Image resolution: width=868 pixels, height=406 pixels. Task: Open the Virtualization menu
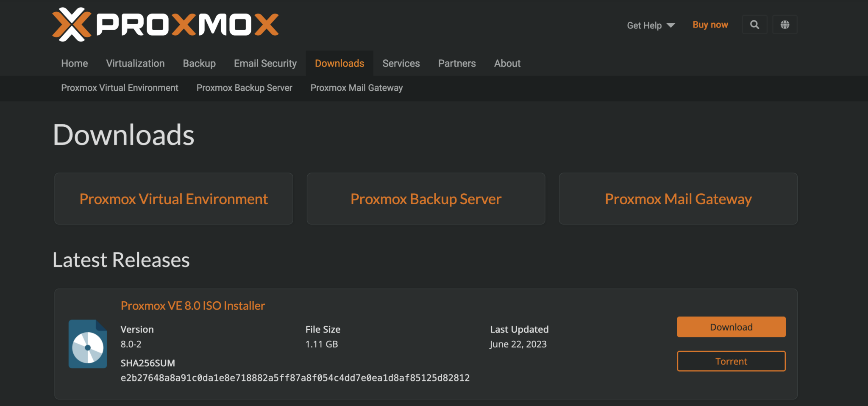coord(135,63)
